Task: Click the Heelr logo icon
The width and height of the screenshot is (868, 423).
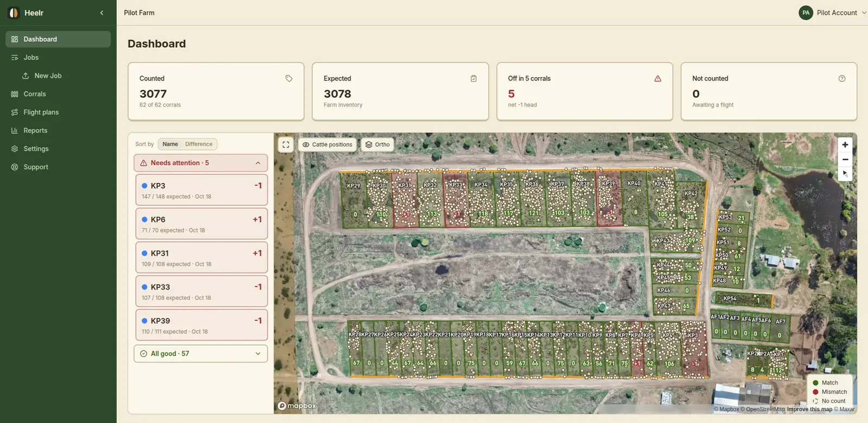Action: pos(14,12)
